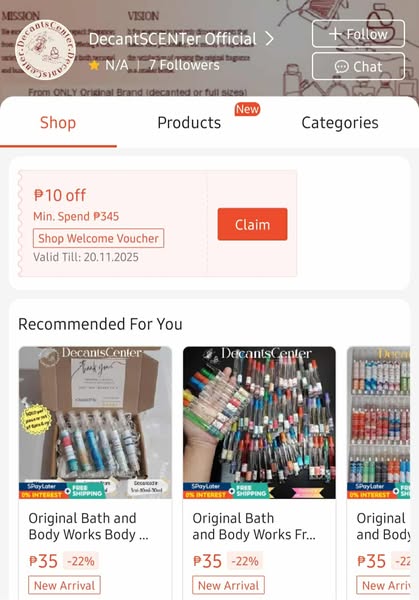Open Original Bath and Body Works Body title
The height and width of the screenshot is (600, 419).
pos(88,526)
